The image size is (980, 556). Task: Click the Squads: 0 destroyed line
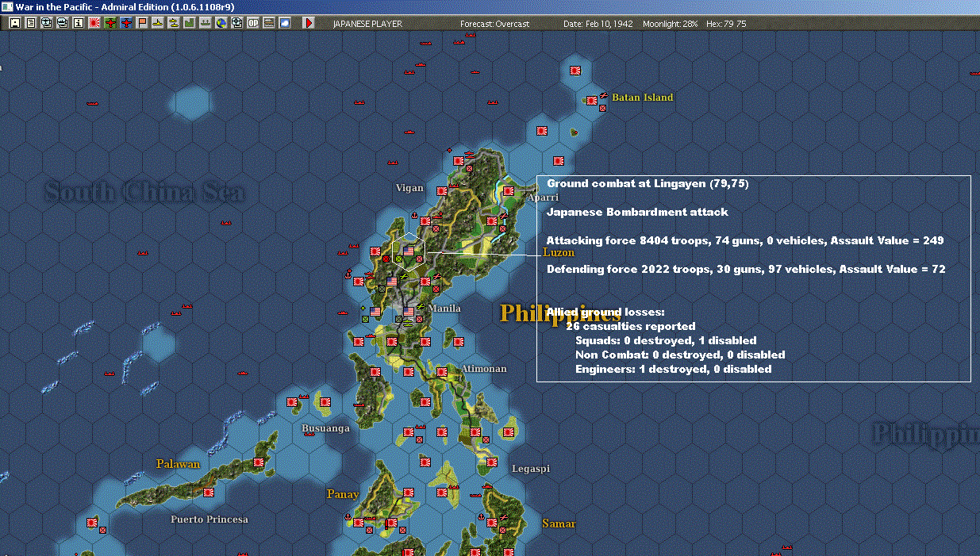pos(666,340)
